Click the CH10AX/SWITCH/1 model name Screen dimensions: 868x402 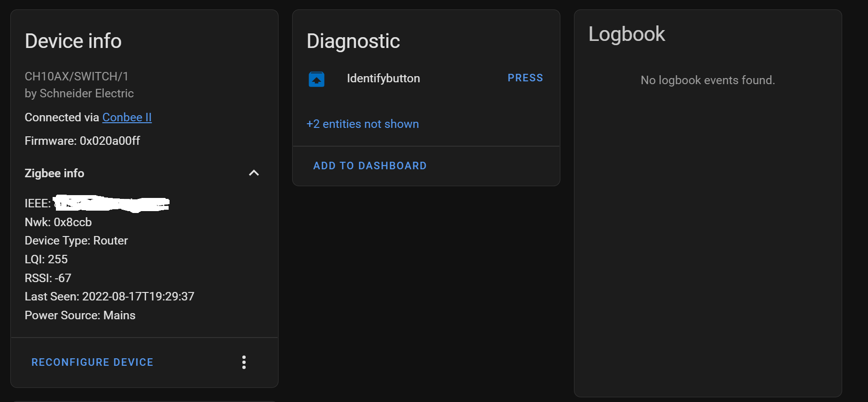(x=77, y=76)
